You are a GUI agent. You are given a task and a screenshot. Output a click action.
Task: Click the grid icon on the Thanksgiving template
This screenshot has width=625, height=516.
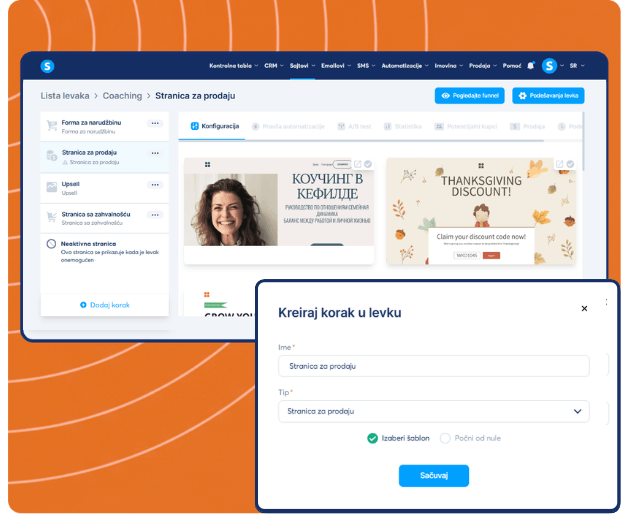tap(481, 165)
